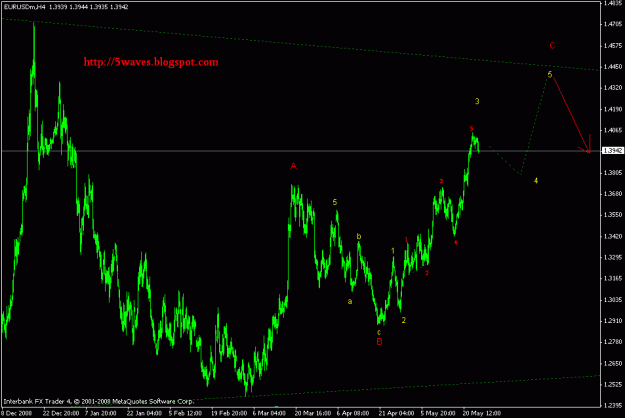Click the 1.3420 price axis value
Screen dimensions: 625x418
click(x=613, y=236)
